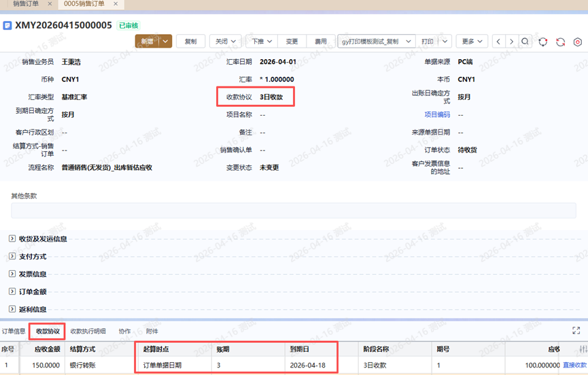The height and width of the screenshot is (375, 588).
Task: Click the red hexagon settings icon
Action: [577, 42]
